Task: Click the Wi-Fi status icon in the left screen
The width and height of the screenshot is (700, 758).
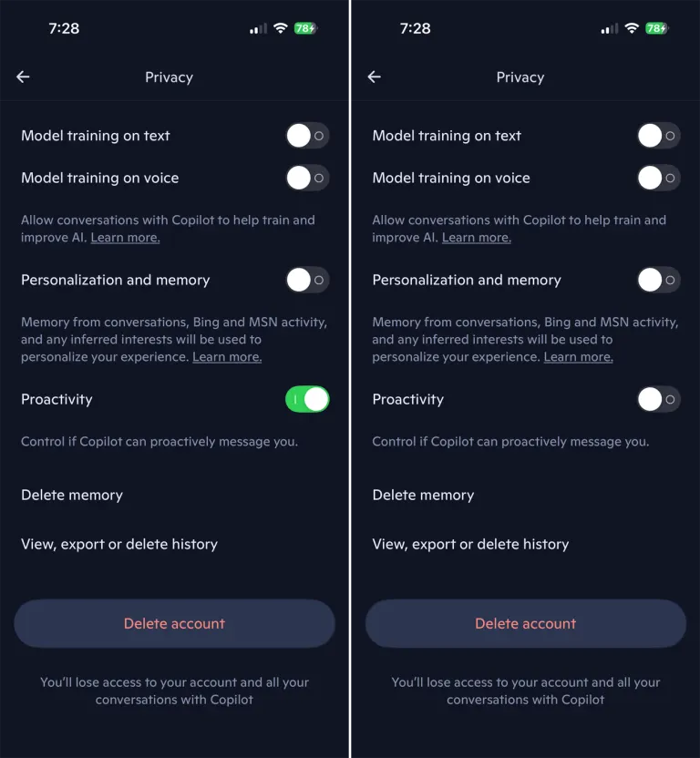Action: click(280, 28)
